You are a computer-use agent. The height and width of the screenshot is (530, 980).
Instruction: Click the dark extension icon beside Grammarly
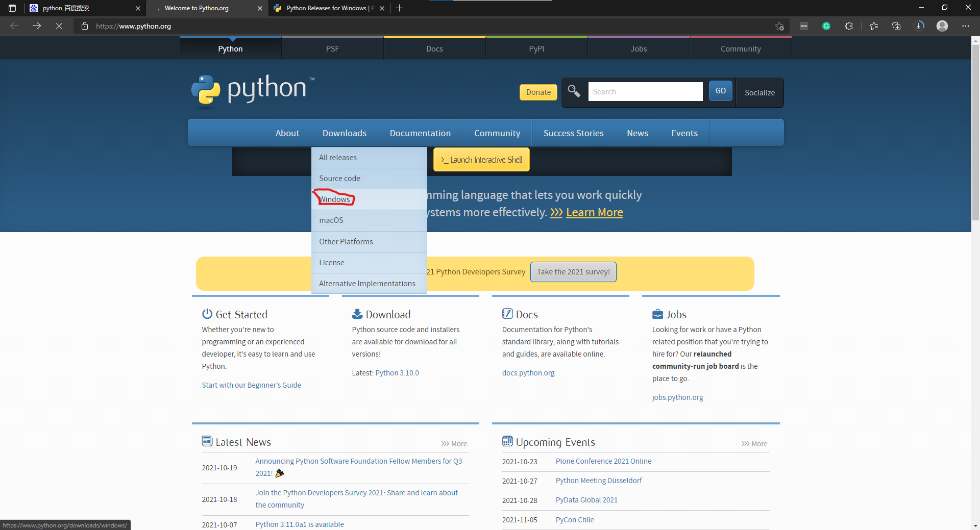click(x=804, y=26)
